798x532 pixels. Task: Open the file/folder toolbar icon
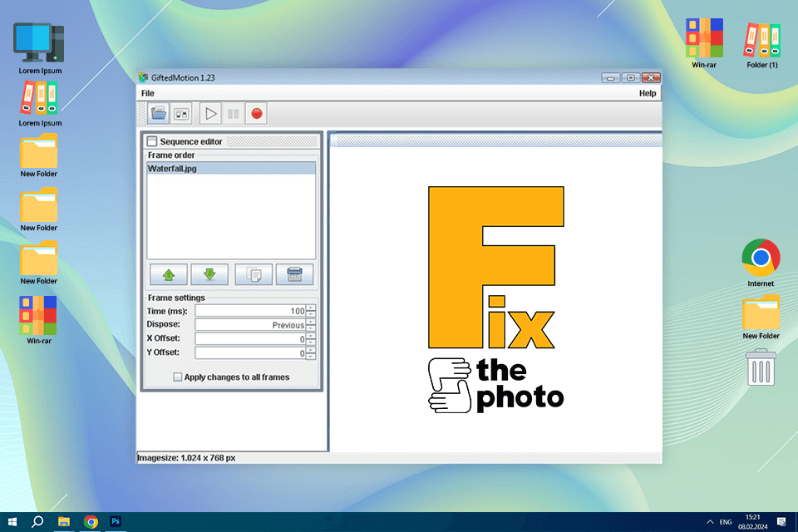(x=158, y=113)
